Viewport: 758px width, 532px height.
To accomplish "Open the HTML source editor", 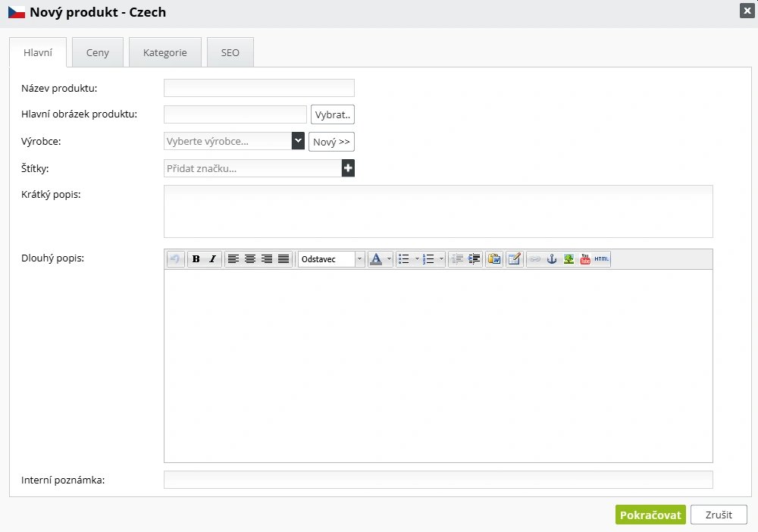I will pyautogui.click(x=602, y=259).
